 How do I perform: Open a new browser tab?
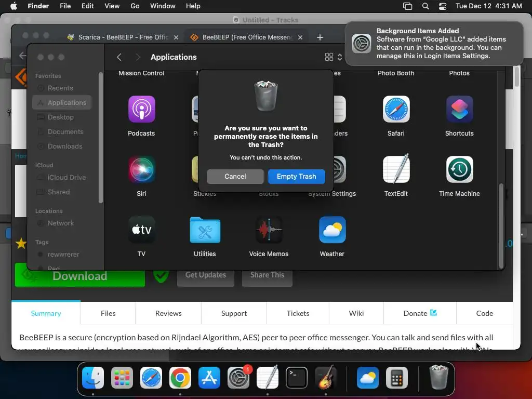[320, 37]
